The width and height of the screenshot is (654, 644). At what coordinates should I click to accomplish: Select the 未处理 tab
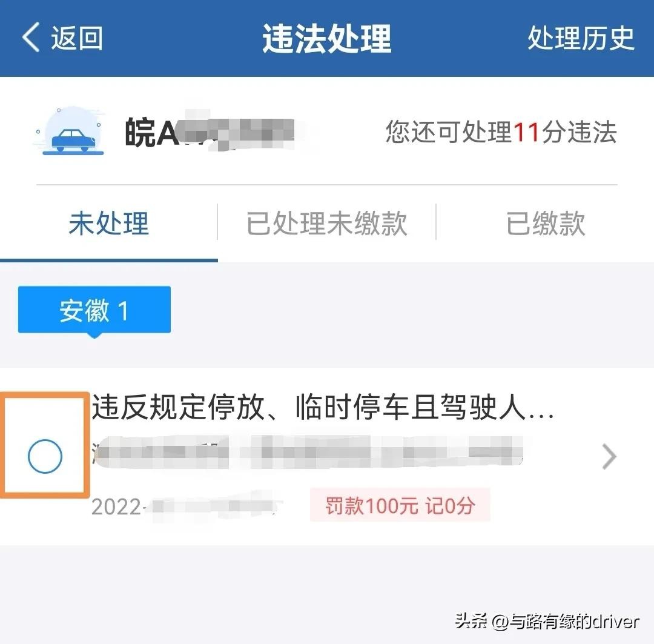pyautogui.click(x=108, y=224)
